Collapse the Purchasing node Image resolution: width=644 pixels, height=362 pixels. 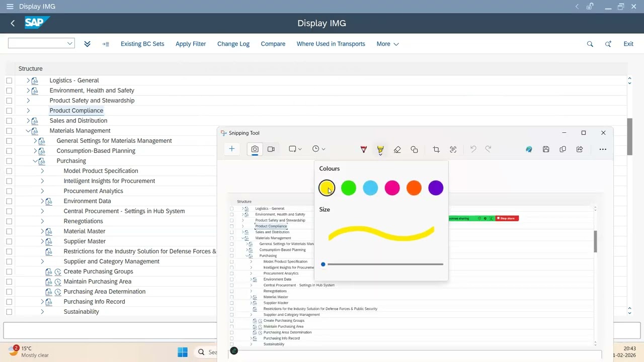coord(35,161)
